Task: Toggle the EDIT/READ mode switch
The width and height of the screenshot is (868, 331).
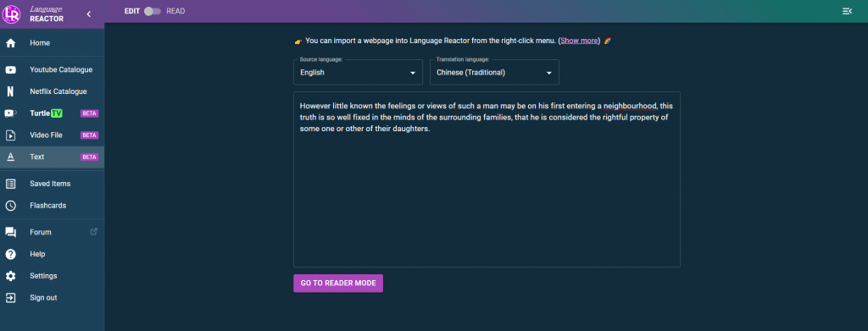Action: coord(153,11)
